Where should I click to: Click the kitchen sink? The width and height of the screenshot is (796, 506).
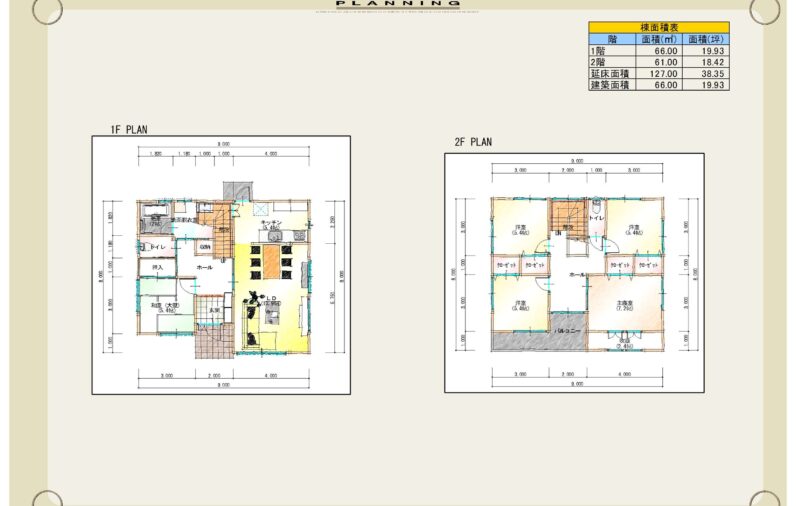tap(275, 236)
